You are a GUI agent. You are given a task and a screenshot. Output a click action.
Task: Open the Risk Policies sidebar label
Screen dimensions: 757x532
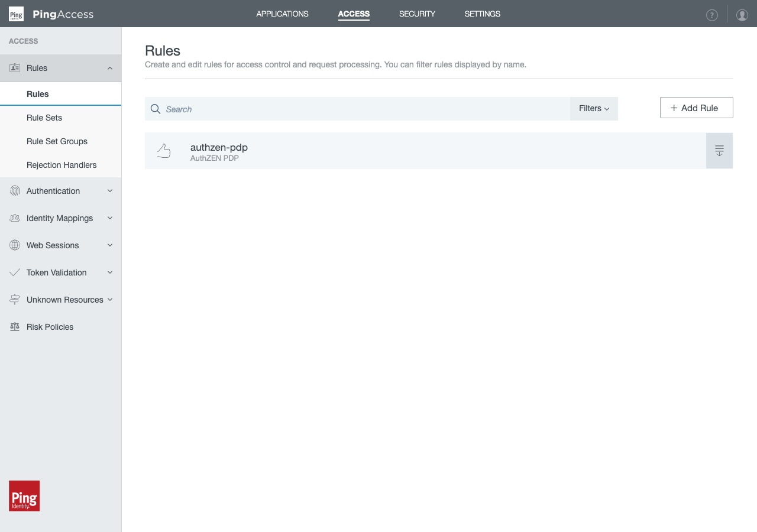[50, 327]
